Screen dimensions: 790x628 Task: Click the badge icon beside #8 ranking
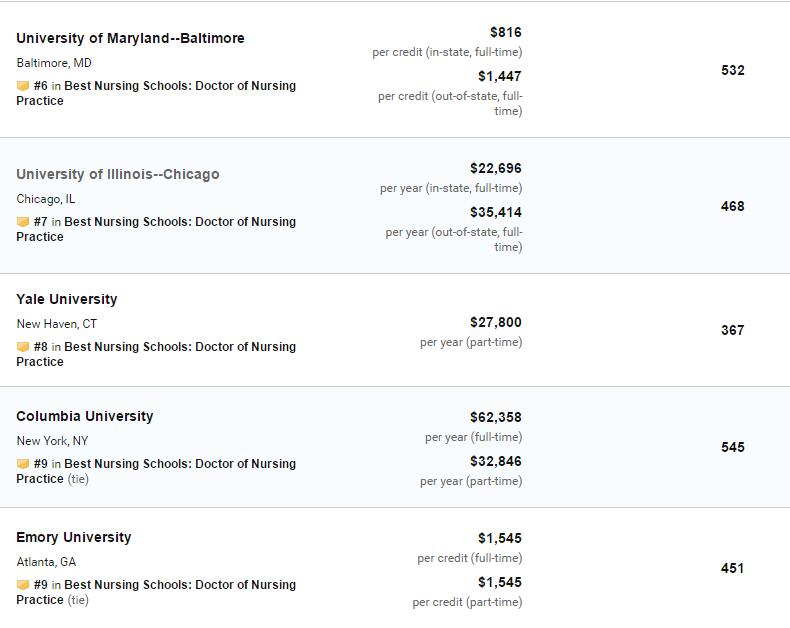pyautogui.click(x=23, y=347)
